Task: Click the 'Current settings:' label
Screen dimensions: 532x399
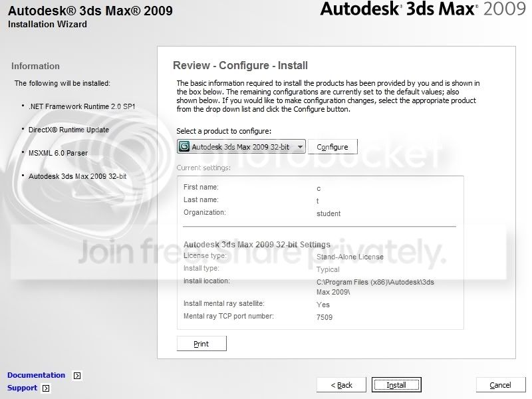Action: click(x=203, y=168)
